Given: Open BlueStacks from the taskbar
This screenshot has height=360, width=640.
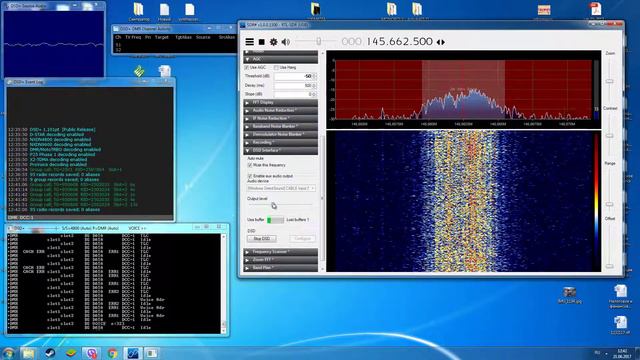Looking at the screenshot, I should point(71,353).
